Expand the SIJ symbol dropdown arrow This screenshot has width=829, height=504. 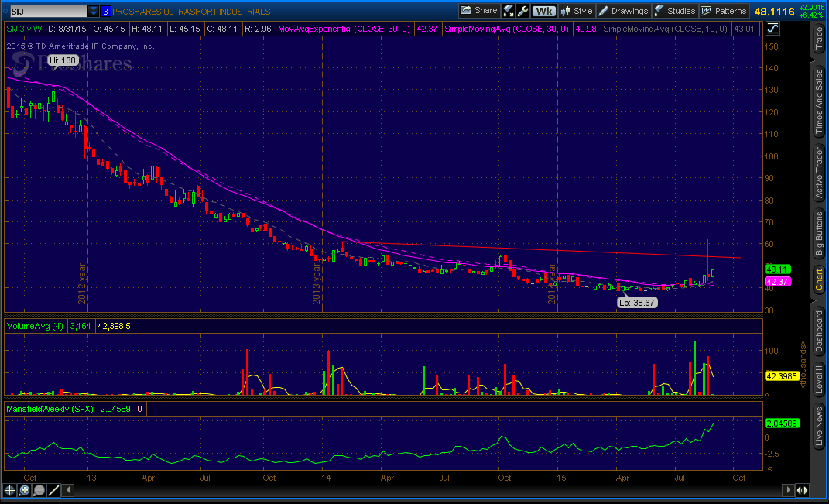[x=94, y=12]
